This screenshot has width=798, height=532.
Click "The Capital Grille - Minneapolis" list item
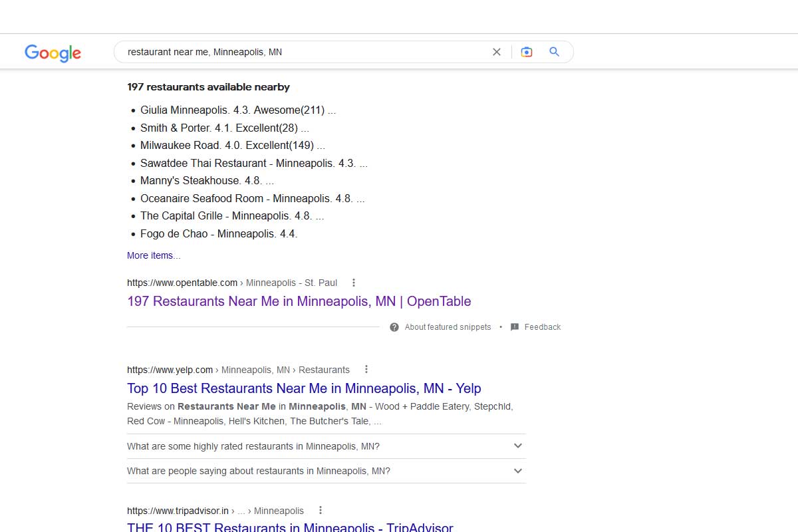click(232, 215)
